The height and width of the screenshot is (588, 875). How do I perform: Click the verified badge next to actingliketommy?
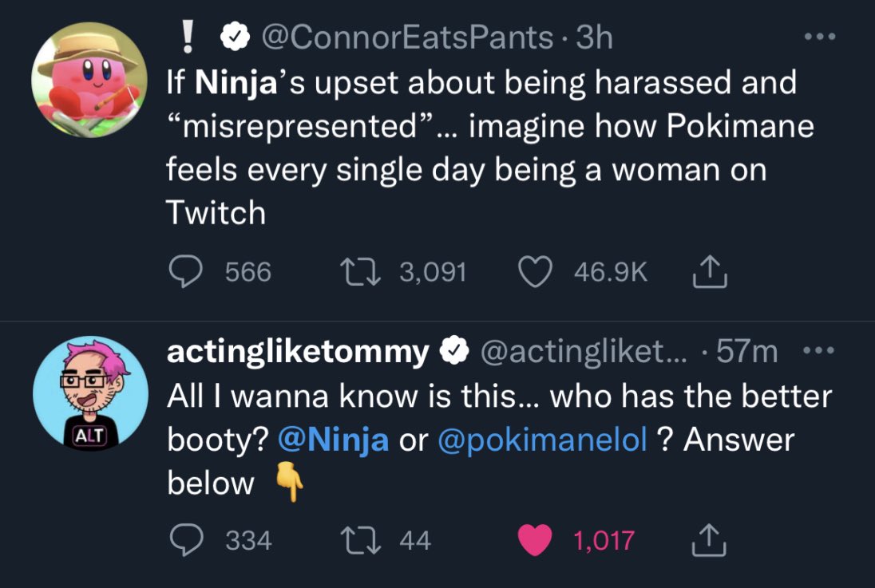pyautogui.click(x=455, y=352)
